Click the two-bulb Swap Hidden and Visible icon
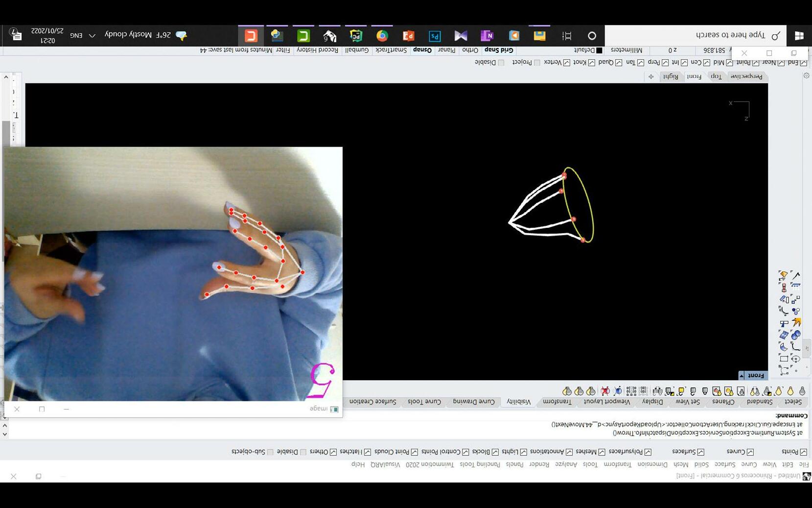The width and height of the screenshot is (812, 508). (x=755, y=391)
